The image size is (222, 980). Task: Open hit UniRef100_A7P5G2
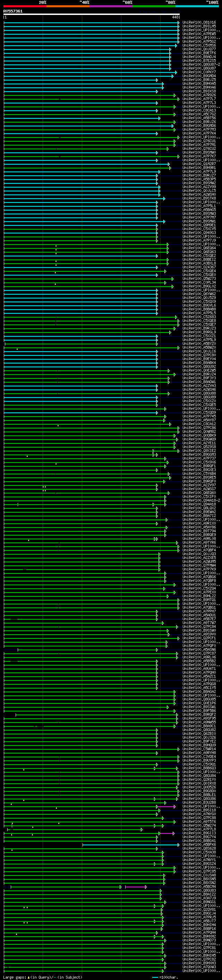(x=199, y=41)
